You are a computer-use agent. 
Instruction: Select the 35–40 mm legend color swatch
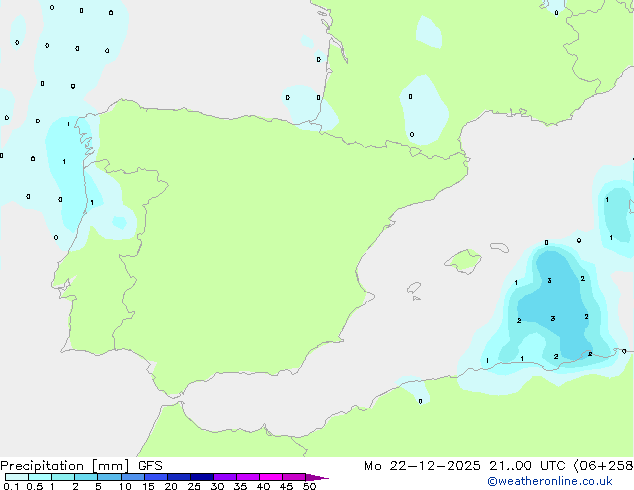pyautogui.click(x=248, y=477)
